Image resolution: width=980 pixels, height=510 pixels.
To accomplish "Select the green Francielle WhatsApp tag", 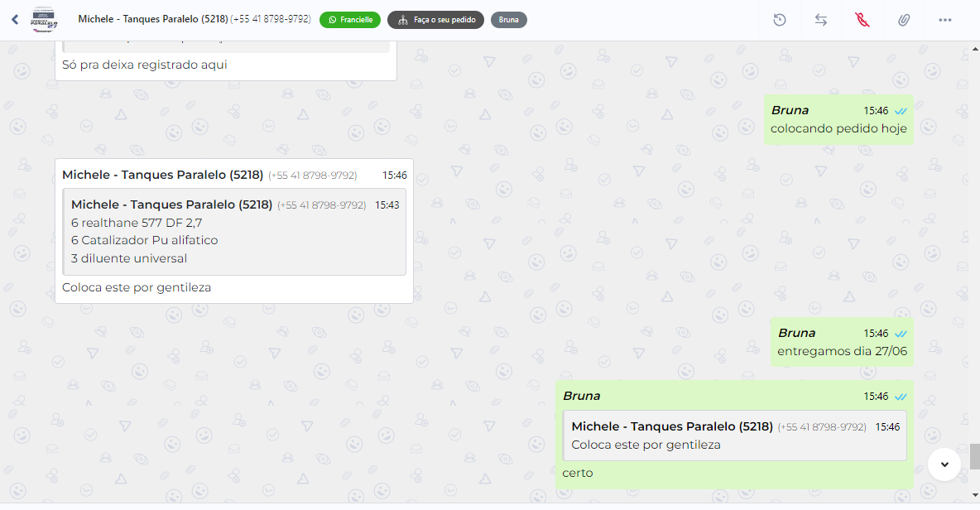I will [x=350, y=20].
